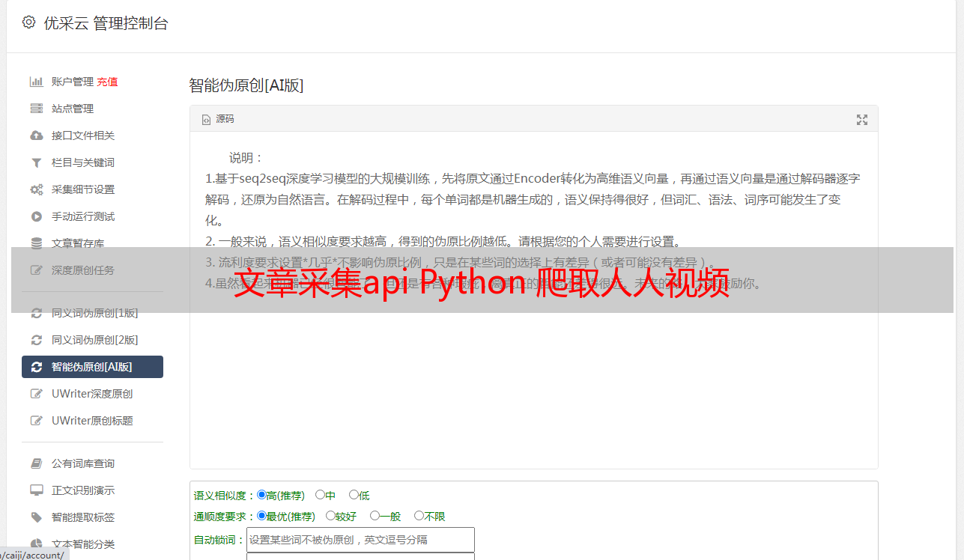Viewport: 964px width, 560px height.
Task: Go to 正文识别演示 page
Action: [83, 490]
